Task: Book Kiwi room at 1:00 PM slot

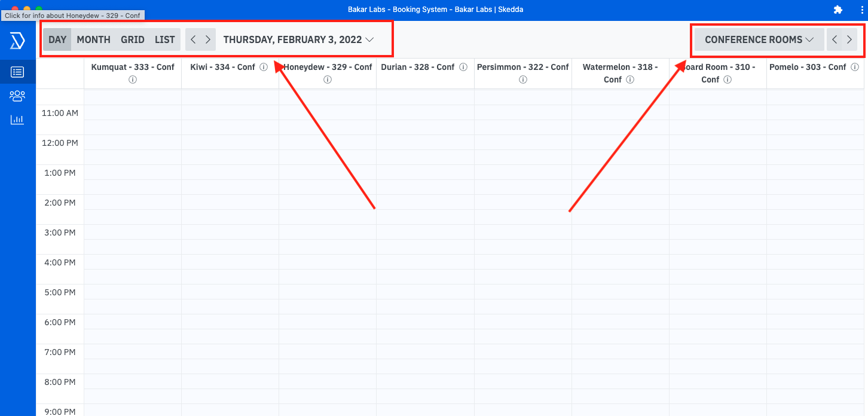Action: (230, 172)
